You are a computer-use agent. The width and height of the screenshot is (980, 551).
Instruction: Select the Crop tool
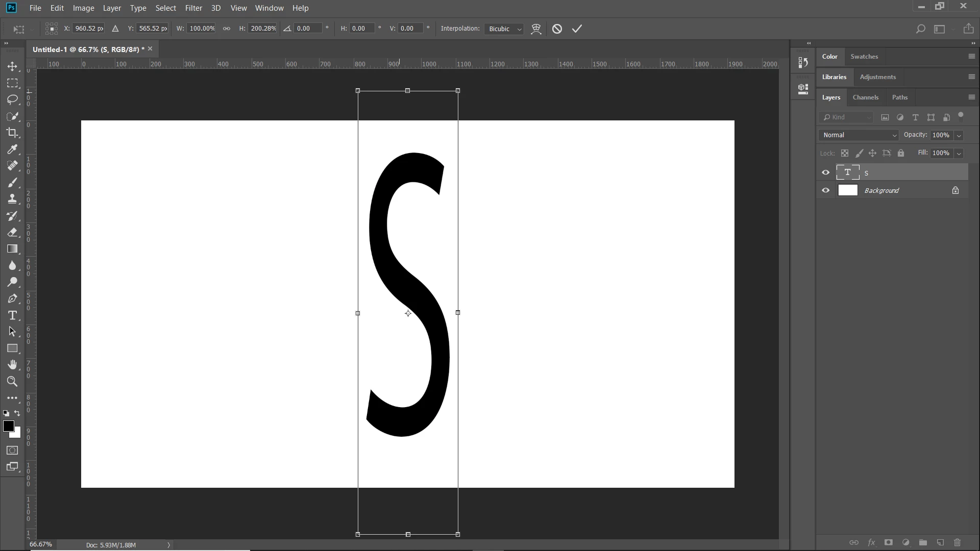click(12, 133)
